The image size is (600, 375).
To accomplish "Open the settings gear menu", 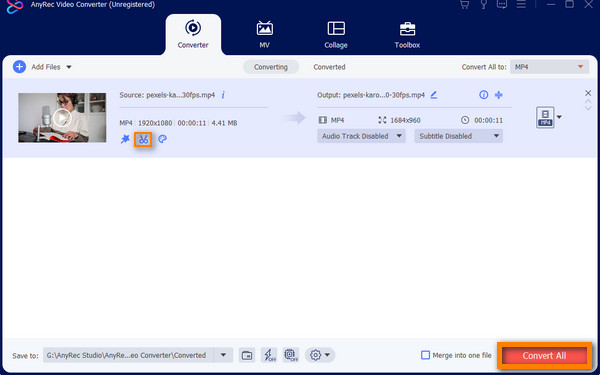I will coord(320,355).
